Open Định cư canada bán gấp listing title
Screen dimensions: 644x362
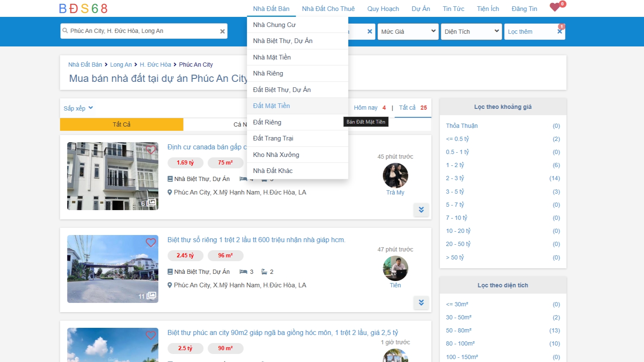pos(207,147)
